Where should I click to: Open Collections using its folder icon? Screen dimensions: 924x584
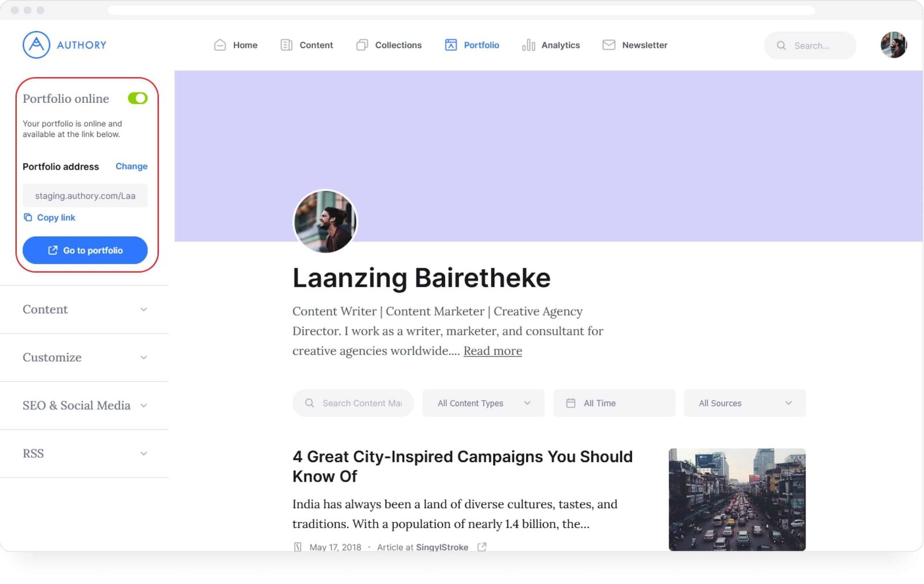[x=362, y=44]
